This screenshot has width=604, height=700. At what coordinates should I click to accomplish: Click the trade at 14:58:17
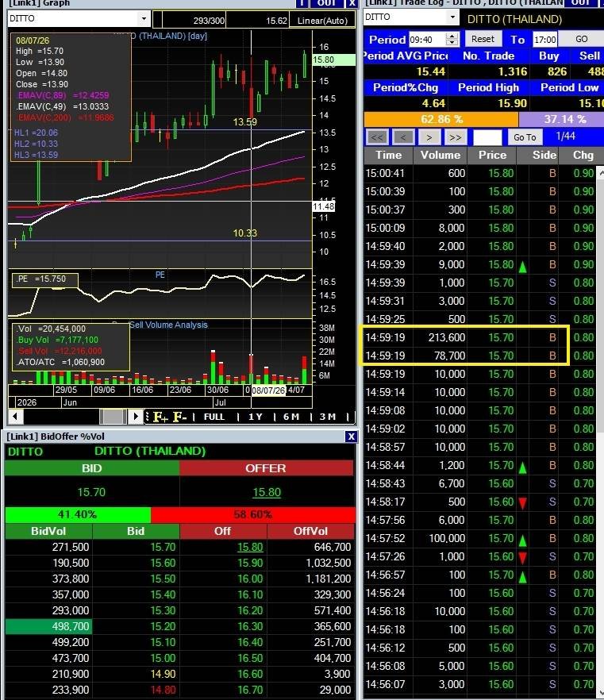[x=480, y=502]
